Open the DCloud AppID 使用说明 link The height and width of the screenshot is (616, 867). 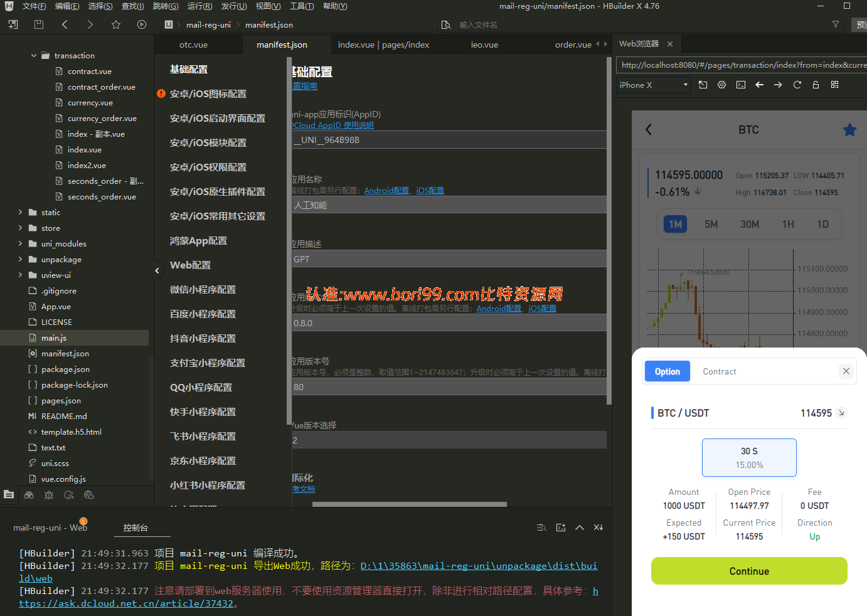[333, 125]
